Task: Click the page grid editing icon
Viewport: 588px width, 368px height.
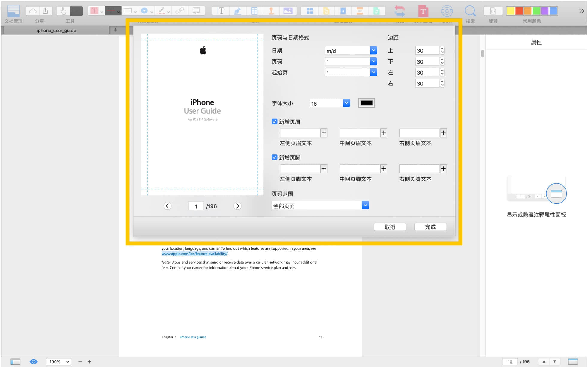Action: (x=310, y=11)
